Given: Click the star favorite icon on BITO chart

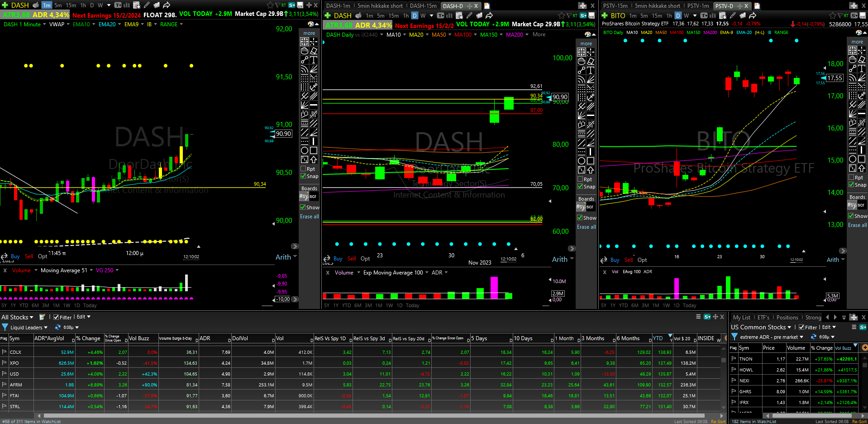Looking at the screenshot, I should [x=833, y=15].
